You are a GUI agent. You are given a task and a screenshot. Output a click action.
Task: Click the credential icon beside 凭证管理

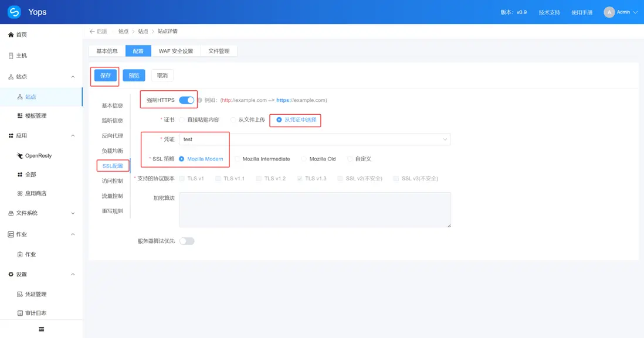coord(20,294)
